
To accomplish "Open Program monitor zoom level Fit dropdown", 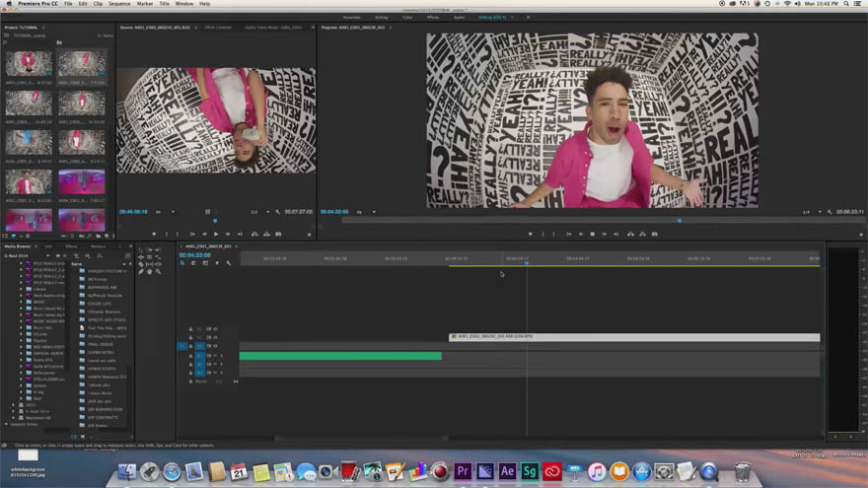I will click(x=365, y=212).
